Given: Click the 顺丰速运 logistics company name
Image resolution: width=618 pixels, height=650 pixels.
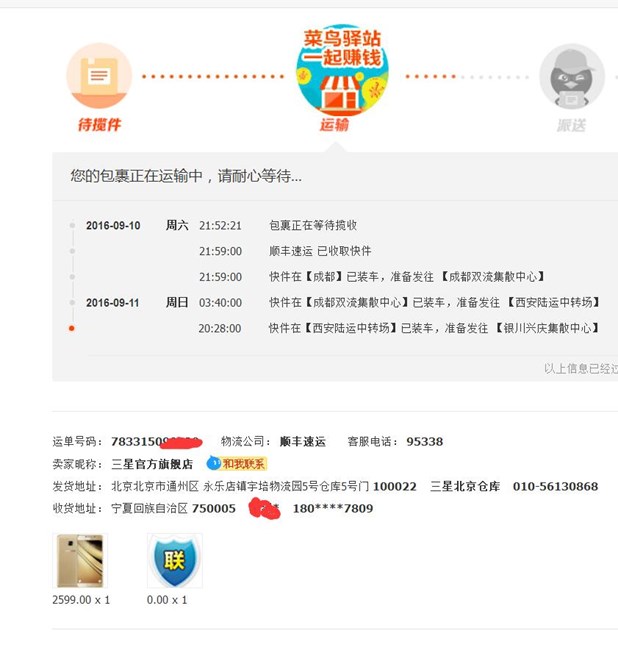Looking at the screenshot, I should 303,441.
